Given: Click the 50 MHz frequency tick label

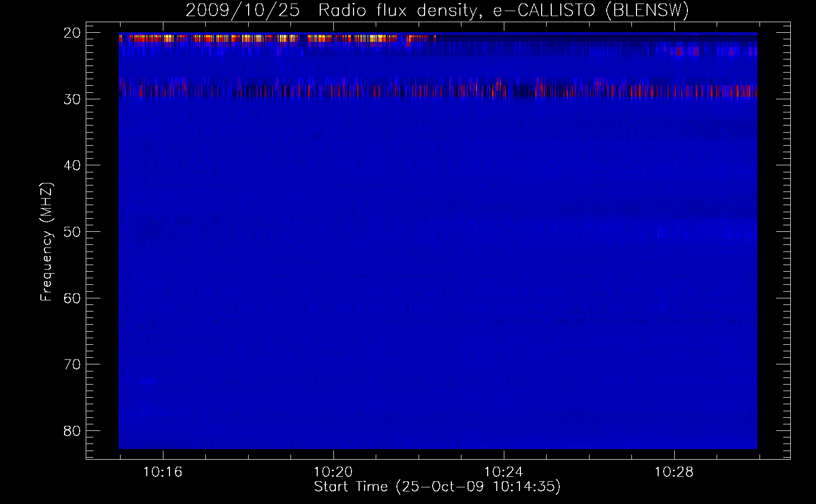Looking at the screenshot, I should [72, 232].
